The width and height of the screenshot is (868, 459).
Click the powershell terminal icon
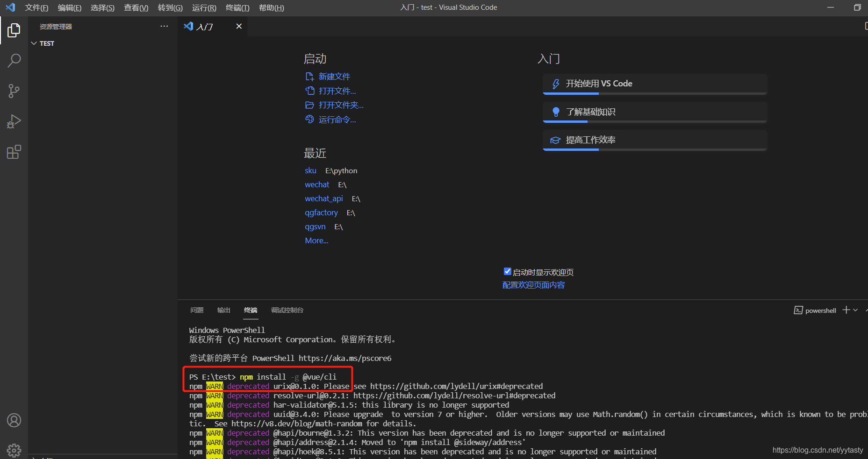798,311
